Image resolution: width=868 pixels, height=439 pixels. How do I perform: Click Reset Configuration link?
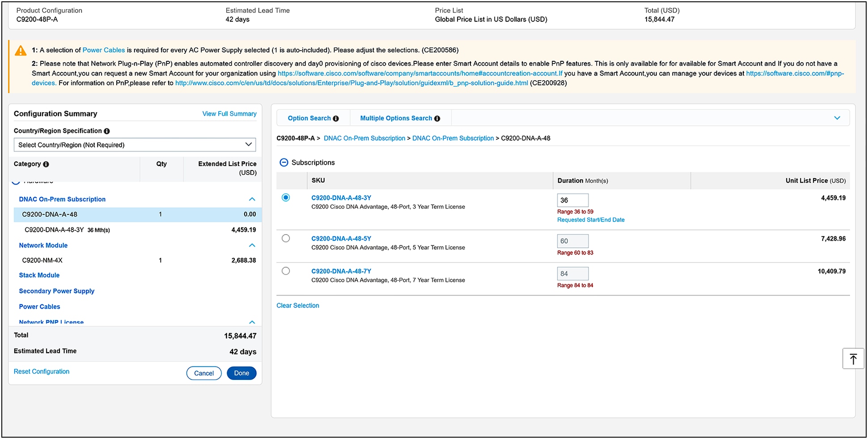42,371
